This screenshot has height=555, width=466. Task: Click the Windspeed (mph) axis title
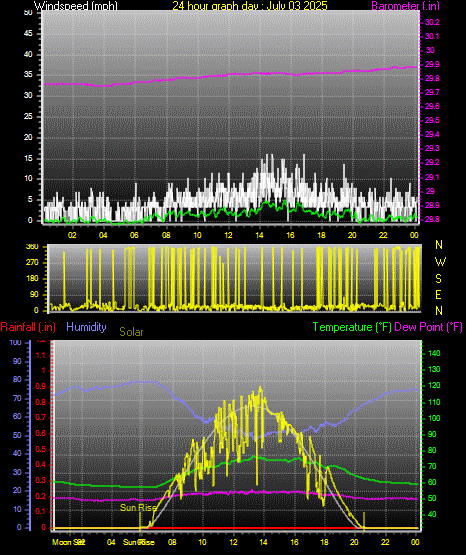pyautogui.click(x=76, y=6)
